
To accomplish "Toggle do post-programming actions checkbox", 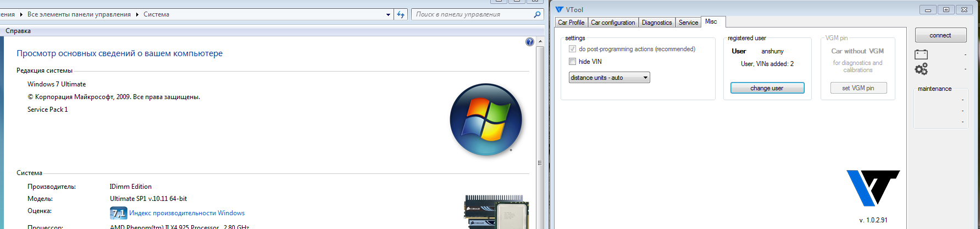I will (x=573, y=49).
